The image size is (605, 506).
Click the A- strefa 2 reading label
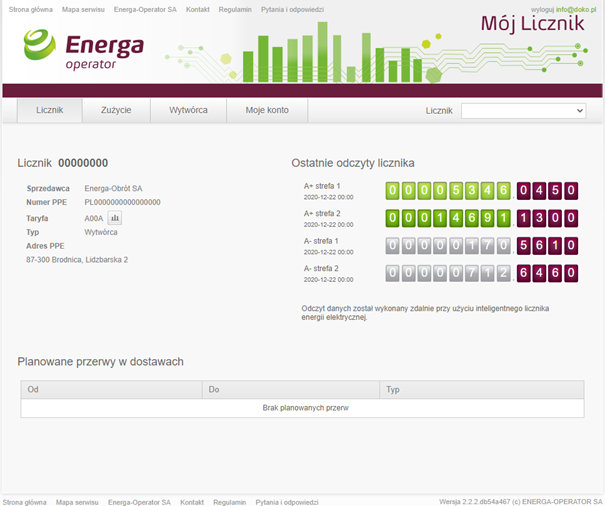click(321, 268)
